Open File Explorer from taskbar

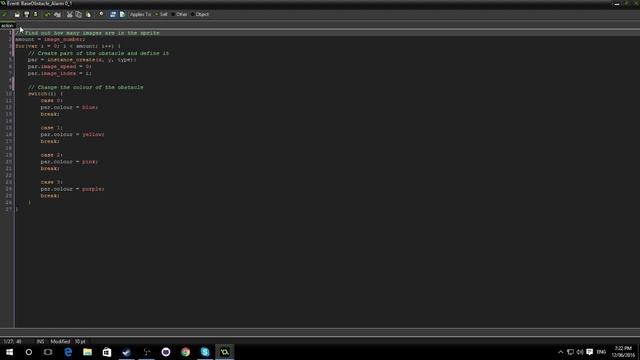tap(87, 352)
